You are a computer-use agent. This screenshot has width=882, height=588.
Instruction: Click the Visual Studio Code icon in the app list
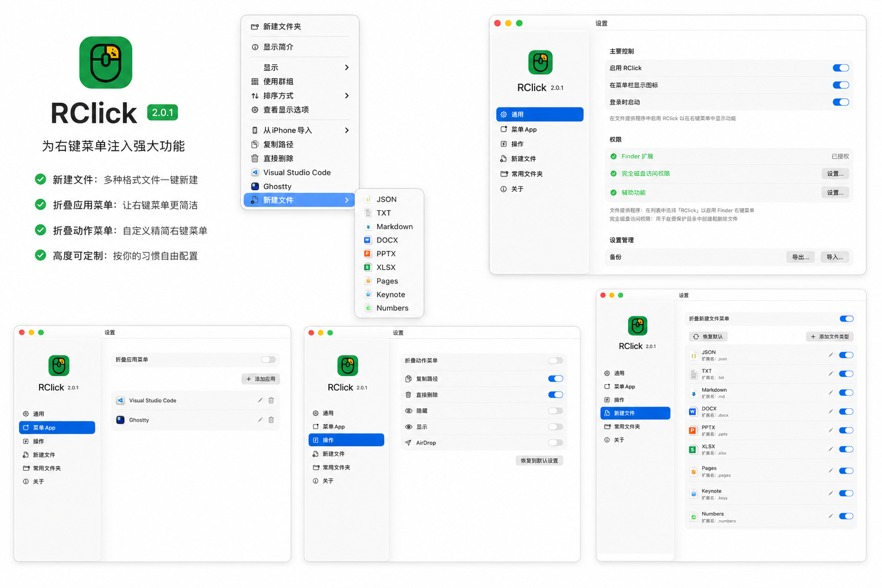tap(121, 400)
